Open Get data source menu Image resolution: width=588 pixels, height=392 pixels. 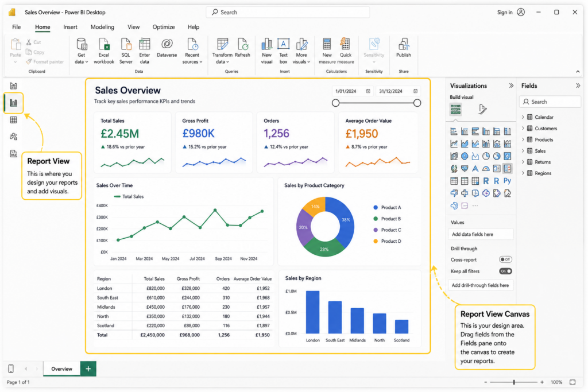82,51
